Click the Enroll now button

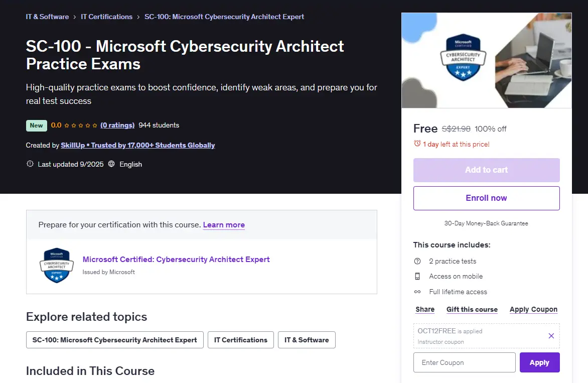coord(486,198)
